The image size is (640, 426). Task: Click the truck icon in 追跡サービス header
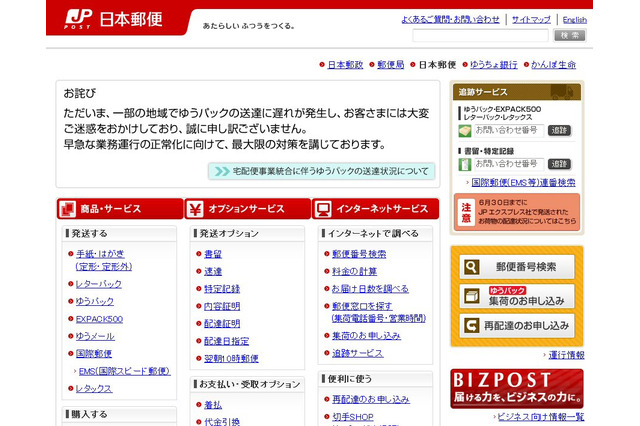tap(562, 92)
